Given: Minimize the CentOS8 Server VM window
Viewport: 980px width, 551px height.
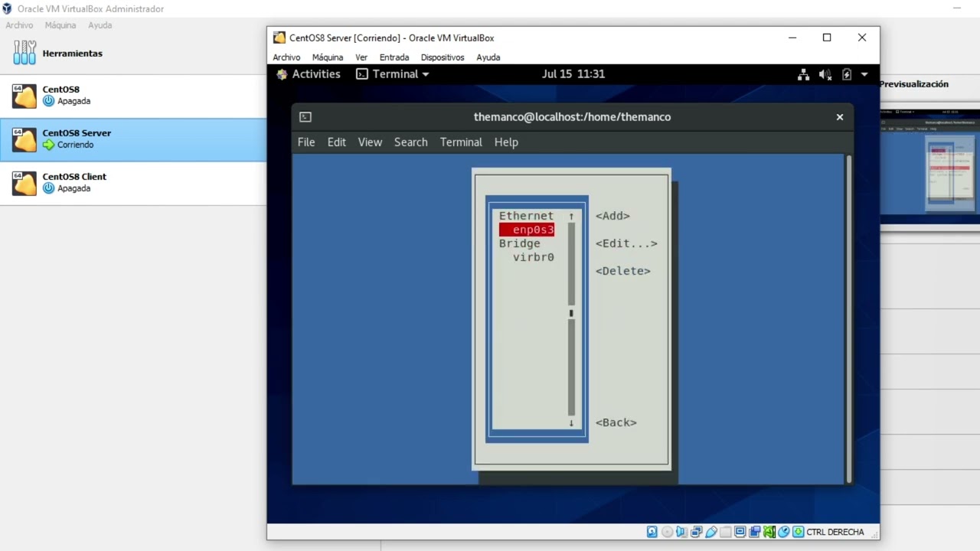Looking at the screenshot, I should pyautogui.click(x=792, y=37).
